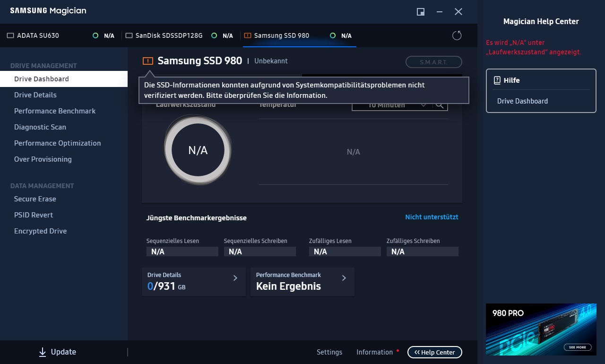The image size is (605, 364).
Task: Click the 0/931 GB capacity text
Action: click(x=166, y=286)
